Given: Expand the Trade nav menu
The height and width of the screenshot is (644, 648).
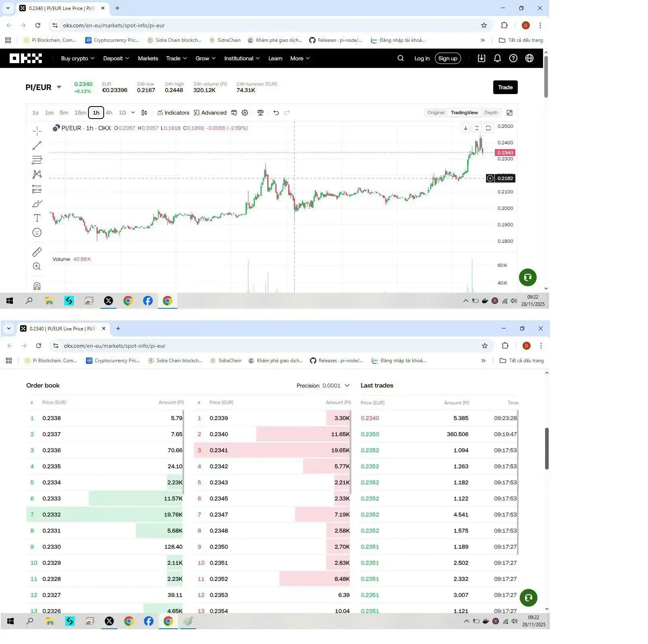Looking at the screenshot, I should pyautogui.click(x=176, y=59).
